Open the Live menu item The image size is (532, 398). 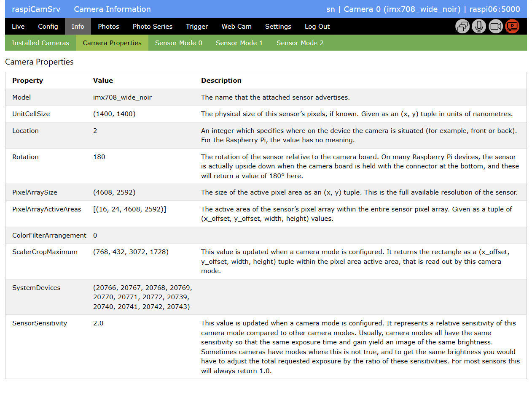(18, 27)
